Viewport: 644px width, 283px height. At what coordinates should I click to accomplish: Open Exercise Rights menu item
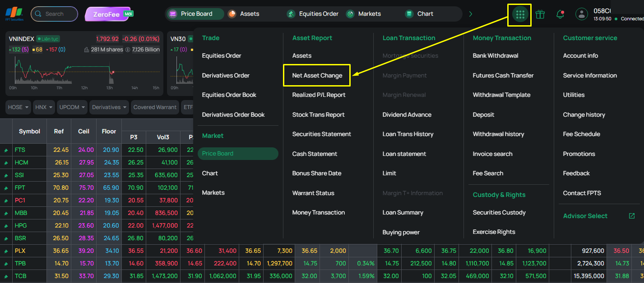494,232
